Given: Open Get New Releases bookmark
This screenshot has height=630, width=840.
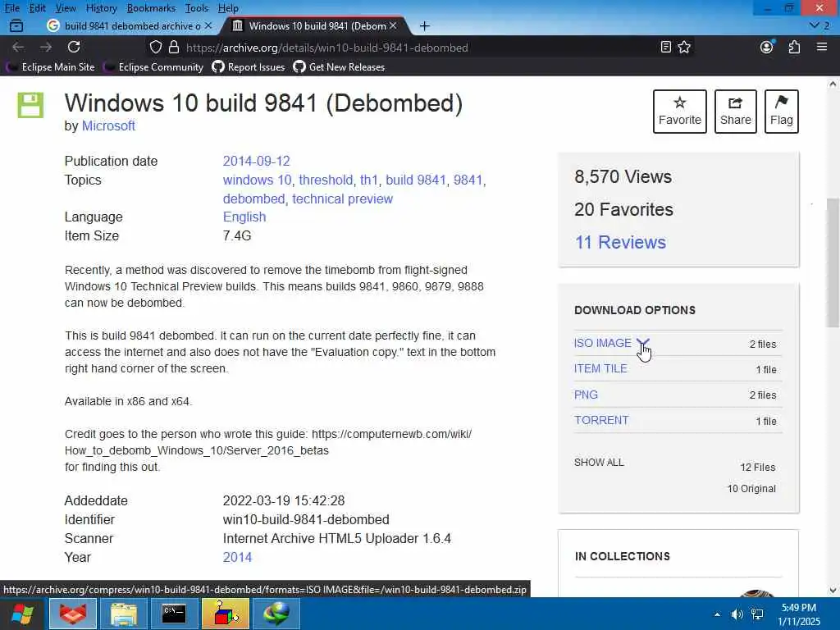Looking at the screenshot, I should pos(339,67).
